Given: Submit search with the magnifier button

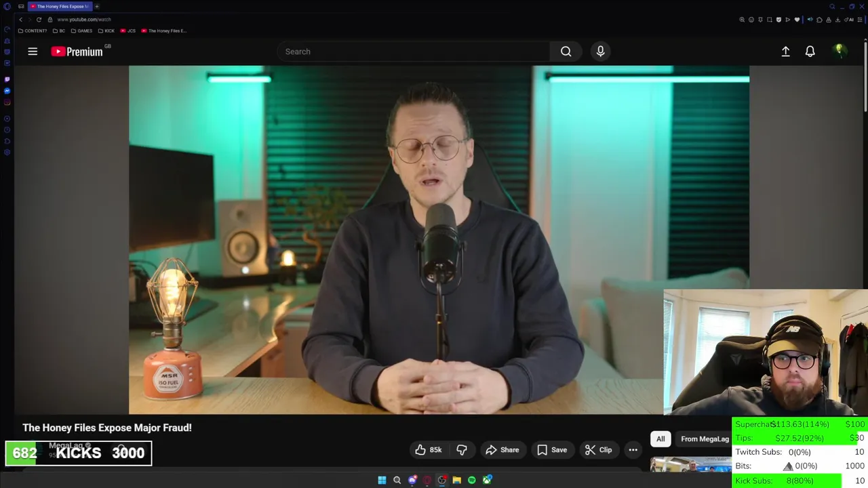Looking at the screenshot, I should 566,52.
